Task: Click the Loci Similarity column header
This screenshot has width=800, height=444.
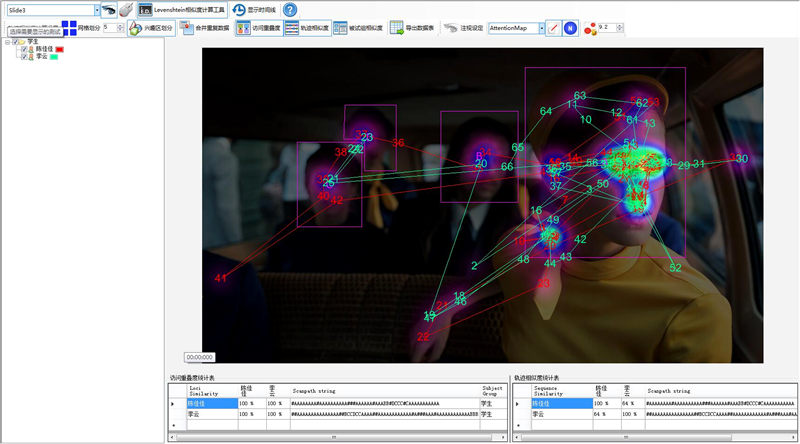Action: pos(212,391)
